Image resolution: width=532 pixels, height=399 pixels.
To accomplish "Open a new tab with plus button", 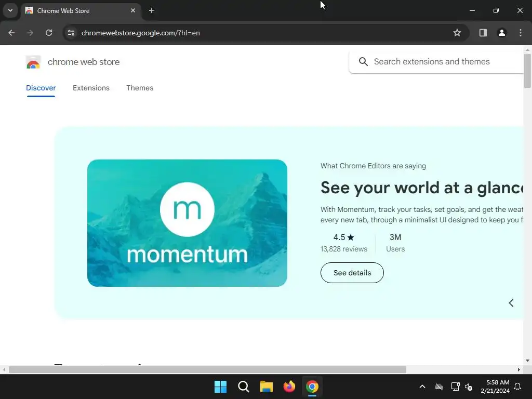I will click(152, 10).
